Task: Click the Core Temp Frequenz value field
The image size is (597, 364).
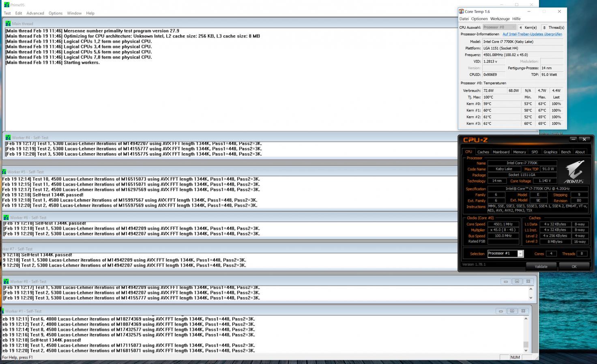Action: point(522,55)
